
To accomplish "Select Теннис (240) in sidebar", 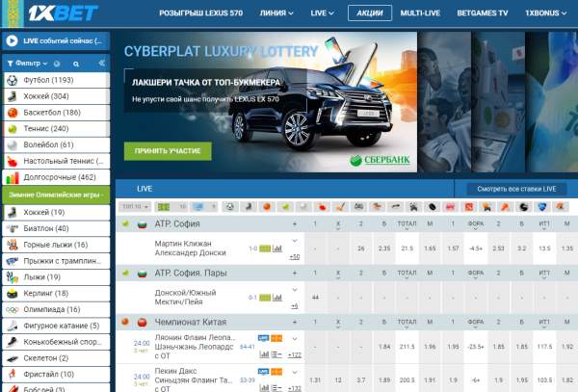I will (x=56, y=128).
